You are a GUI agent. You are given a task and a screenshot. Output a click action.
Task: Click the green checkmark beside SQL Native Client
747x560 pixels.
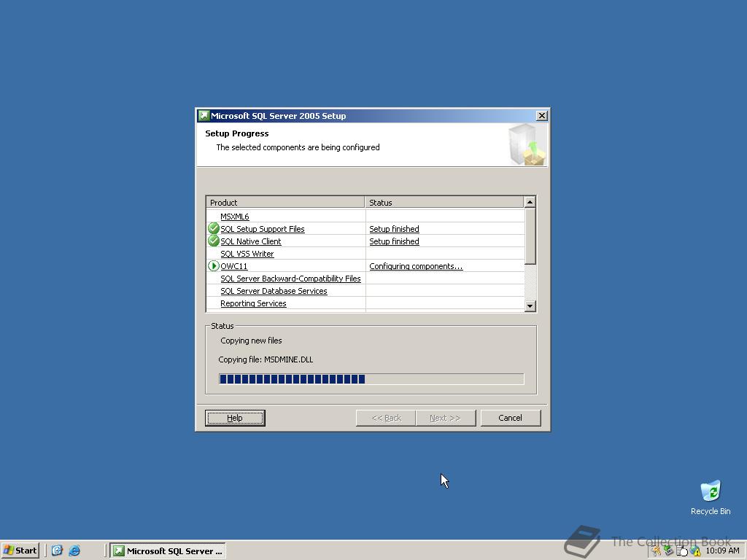[x=214, y=241]
